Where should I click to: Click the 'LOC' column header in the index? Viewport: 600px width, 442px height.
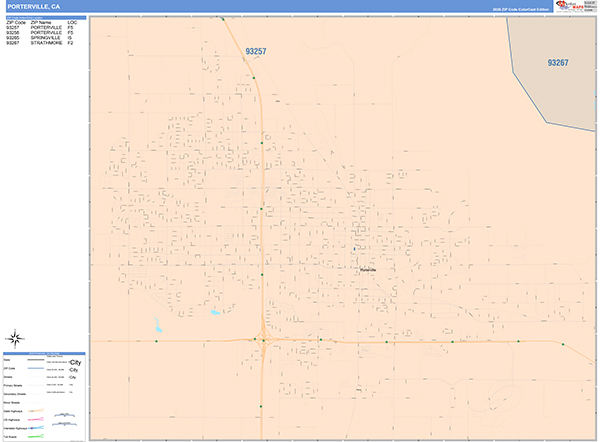point(72,23)
